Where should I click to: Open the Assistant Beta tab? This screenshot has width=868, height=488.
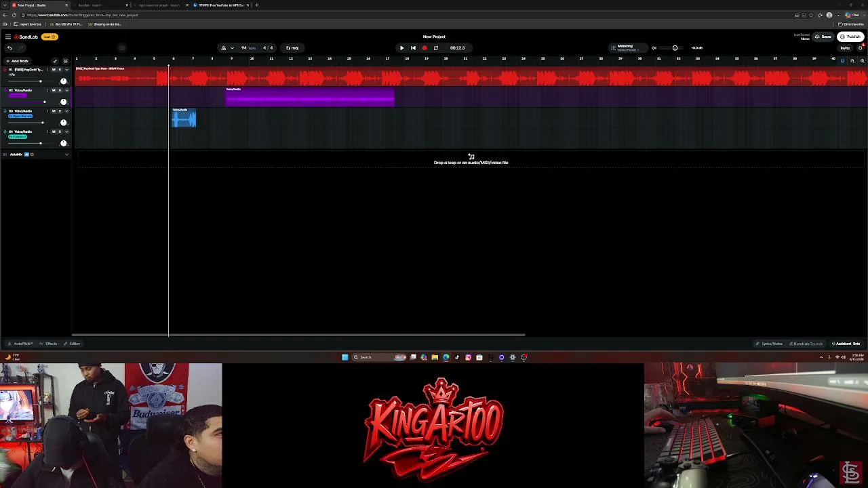pos(846,344)
